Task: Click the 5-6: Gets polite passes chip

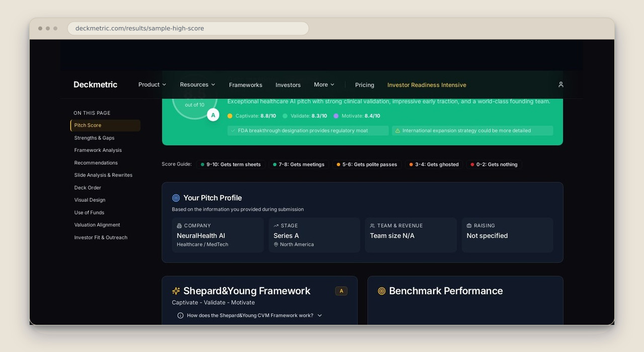Action: 367,164
